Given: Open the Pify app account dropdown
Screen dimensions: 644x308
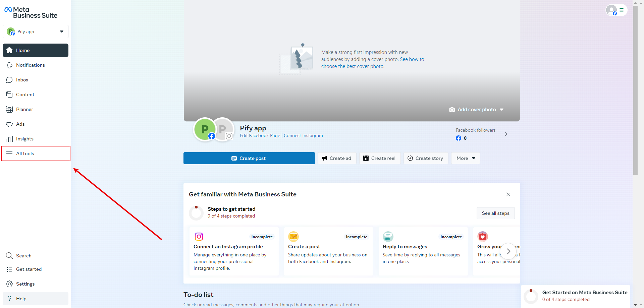Looking at the screenshot, I should tap(36, 32).
